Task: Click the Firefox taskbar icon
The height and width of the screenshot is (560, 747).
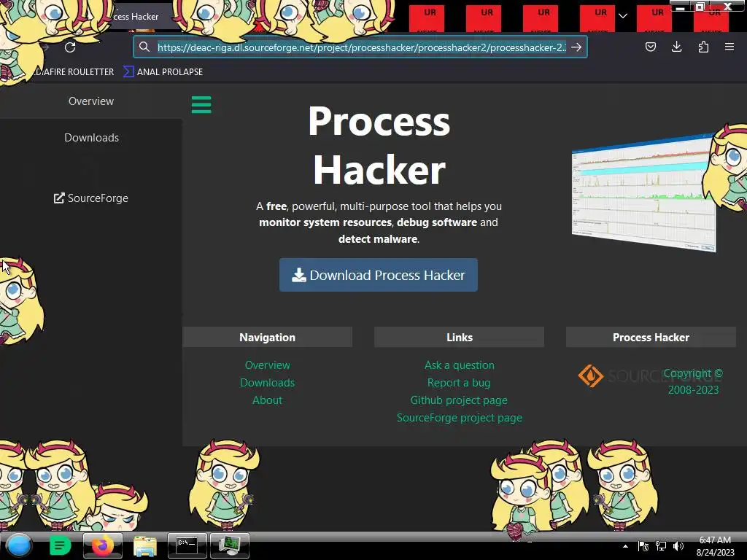Action: point(102,545)
